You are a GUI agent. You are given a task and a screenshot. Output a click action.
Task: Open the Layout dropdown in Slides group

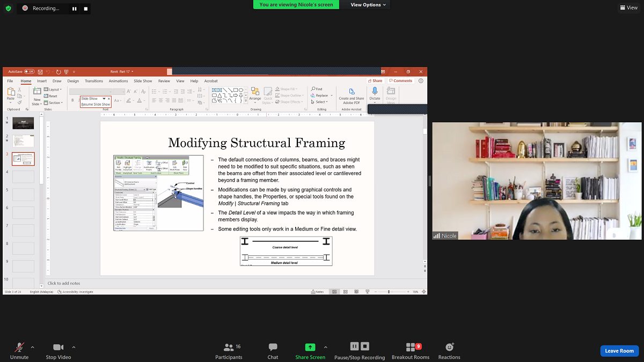point(53,90)
